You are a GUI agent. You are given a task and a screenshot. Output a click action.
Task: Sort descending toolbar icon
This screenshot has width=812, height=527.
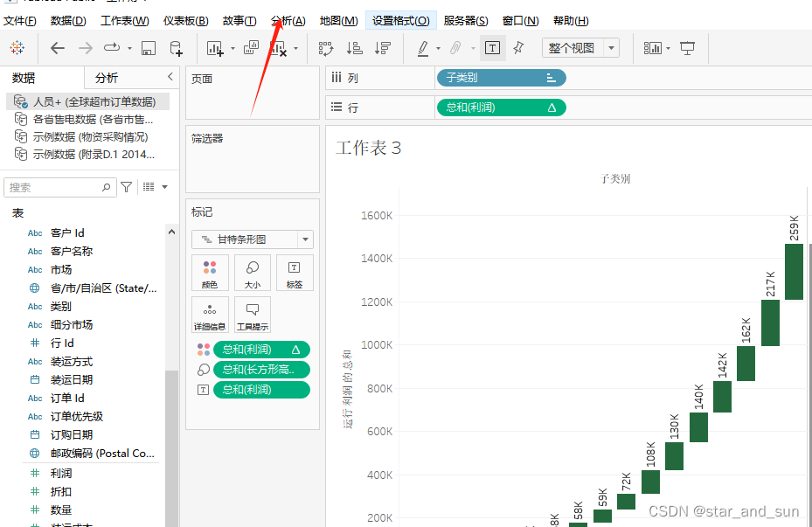(383, 48)
